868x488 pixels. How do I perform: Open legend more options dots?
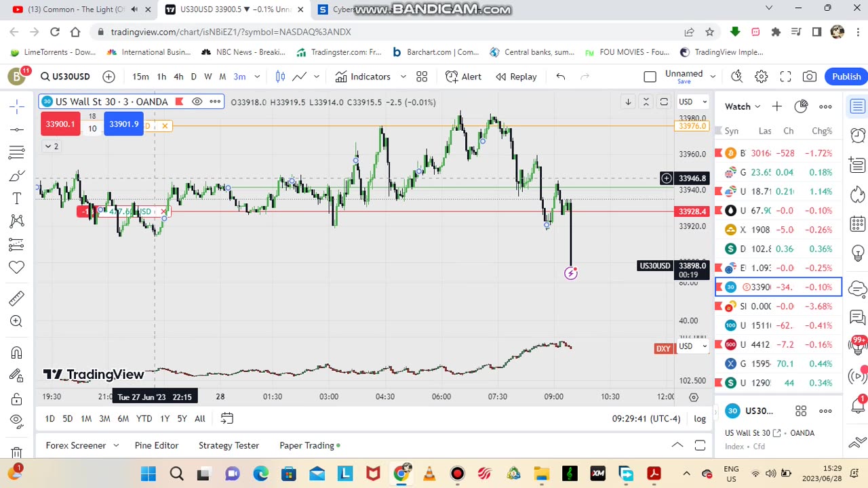(215, 102)
